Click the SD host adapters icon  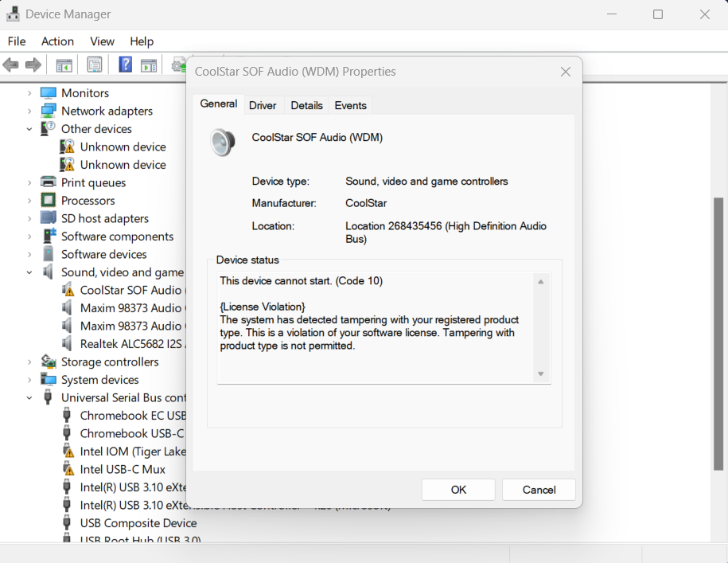[x=49, y=218]
